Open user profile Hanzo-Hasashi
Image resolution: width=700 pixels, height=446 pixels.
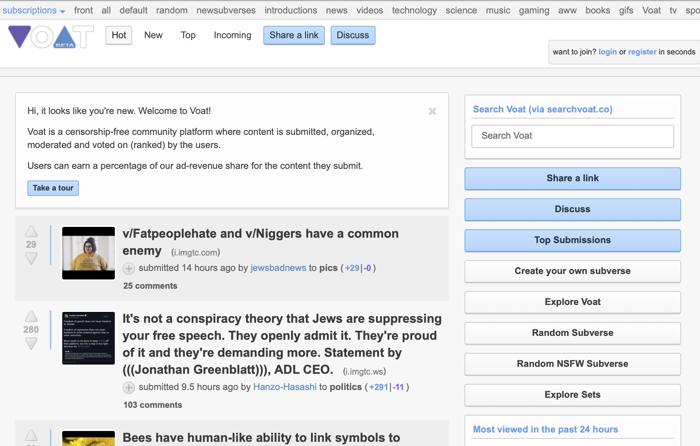pos(285,387)
